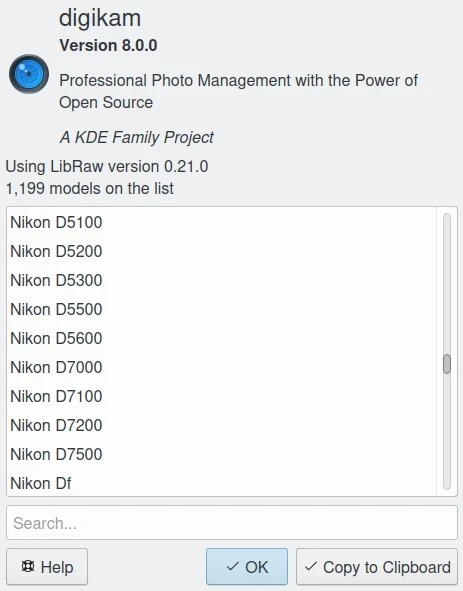The height and width of the screenshot is (591, 463).
Task: Click the digiKam camera lens logo
Action: (29, 74)
